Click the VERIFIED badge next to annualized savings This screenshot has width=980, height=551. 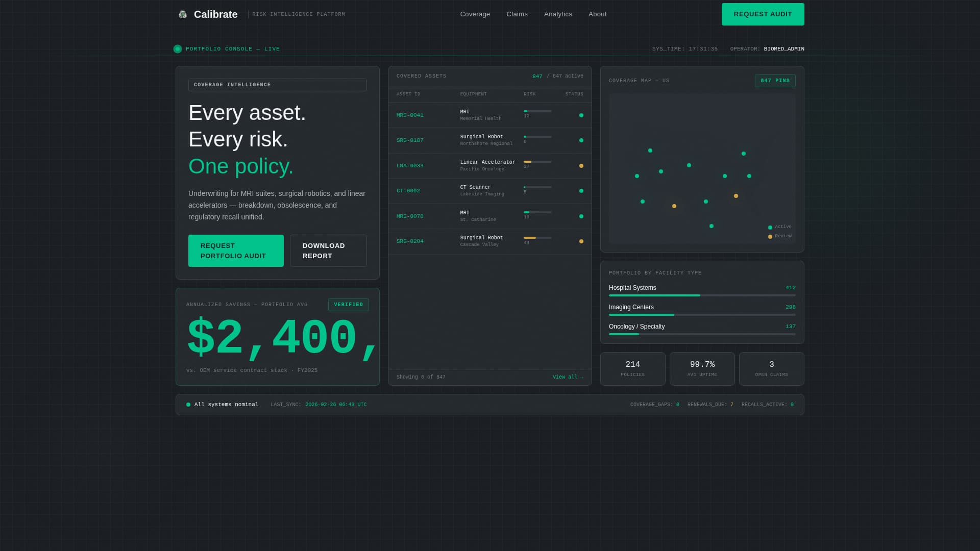[x=349, y=304]
